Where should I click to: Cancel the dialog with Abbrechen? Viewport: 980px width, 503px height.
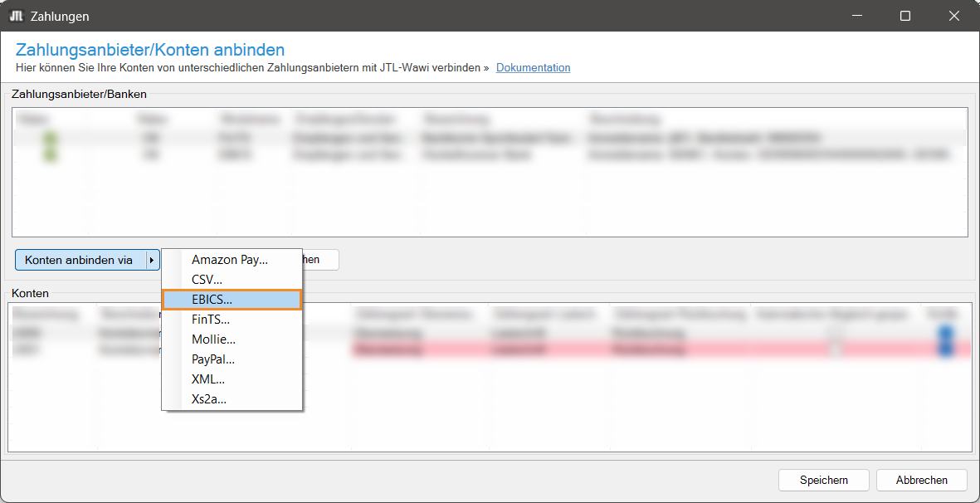tap(921, 480)
